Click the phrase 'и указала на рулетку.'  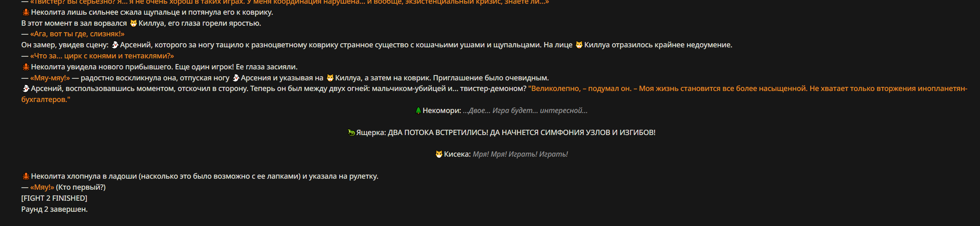click(341, 176)
